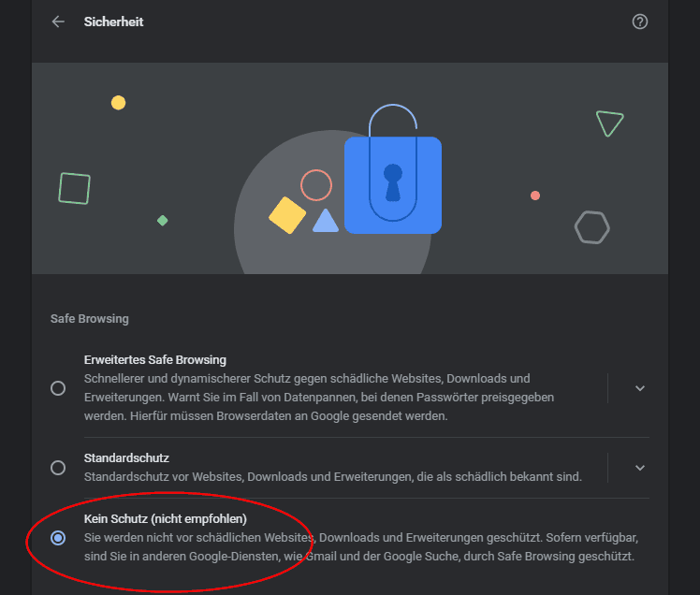This screenshot has width=700, height=595.
Task: Click the Standardschutz option title
Action: pos(126,458)
